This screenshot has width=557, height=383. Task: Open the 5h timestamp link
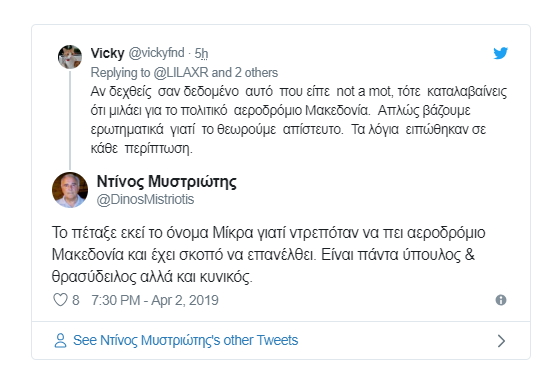point(201,54)
